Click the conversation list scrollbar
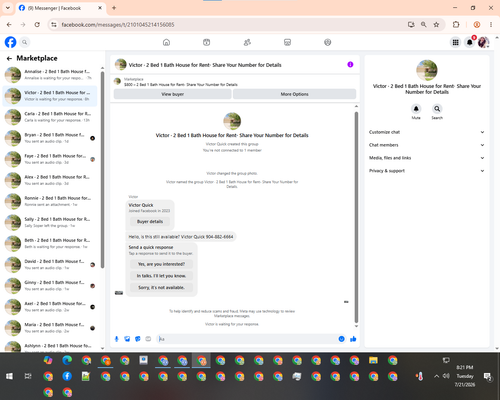Viewport: 500px width, 400px height. [x=102, y=170]
